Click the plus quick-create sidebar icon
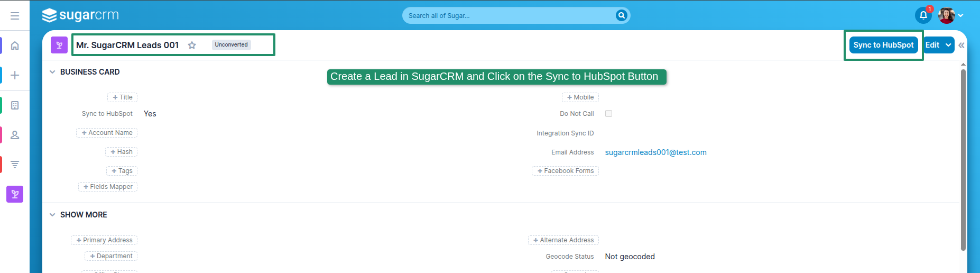980x273 pixels. coord(15,75)
